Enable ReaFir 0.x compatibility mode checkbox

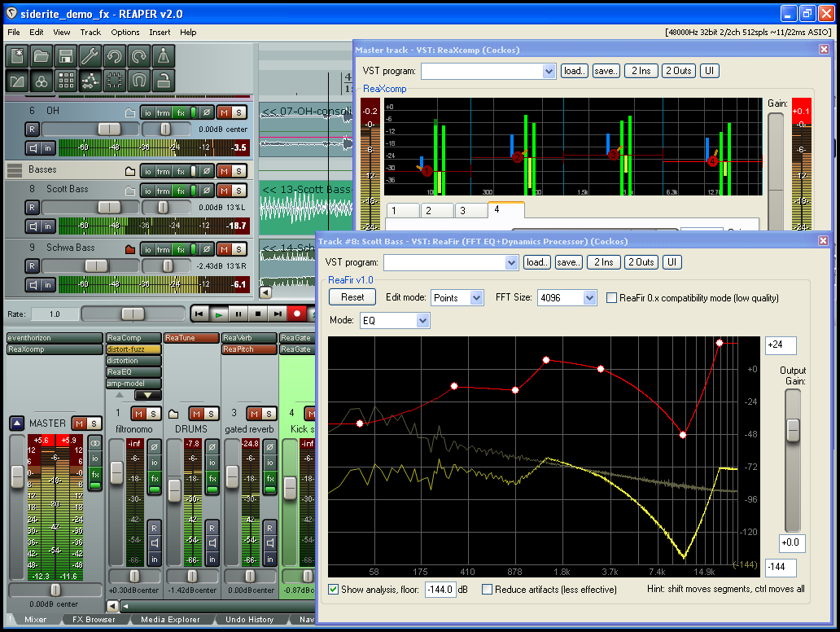tap(612, 298)
